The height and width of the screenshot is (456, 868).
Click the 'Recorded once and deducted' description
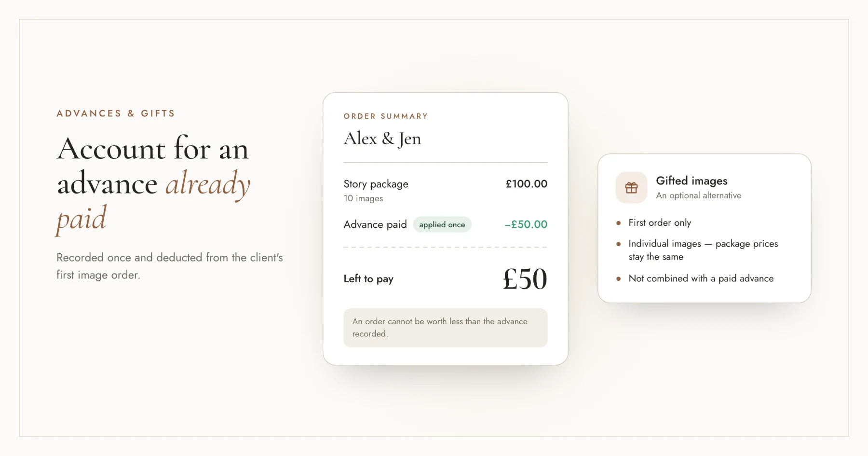[169, 266]
